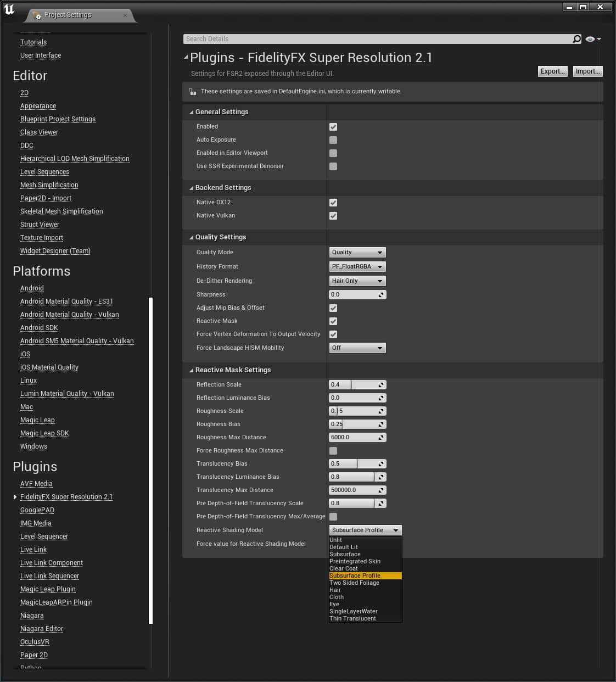The image size is (616, 682).
Task: Uncheck the Native Vulkan checkbox
Action: [x=333, y=216]
